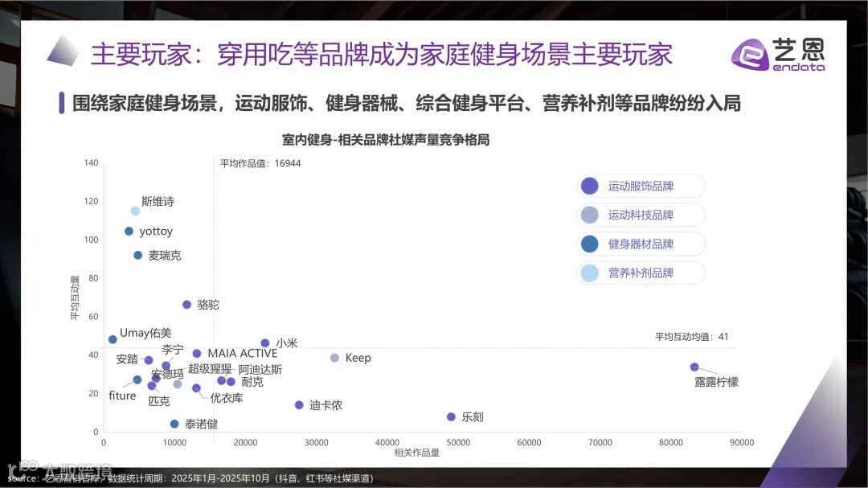868x488 pixels.
Task: Click the 90000 tick on the x-axis
Action: click(x=742, y=443)
